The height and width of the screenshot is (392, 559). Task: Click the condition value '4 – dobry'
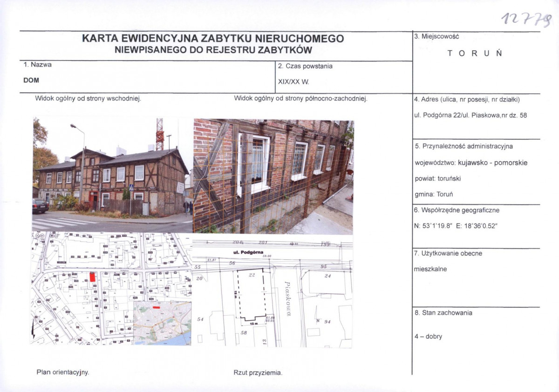click(428, 336)
